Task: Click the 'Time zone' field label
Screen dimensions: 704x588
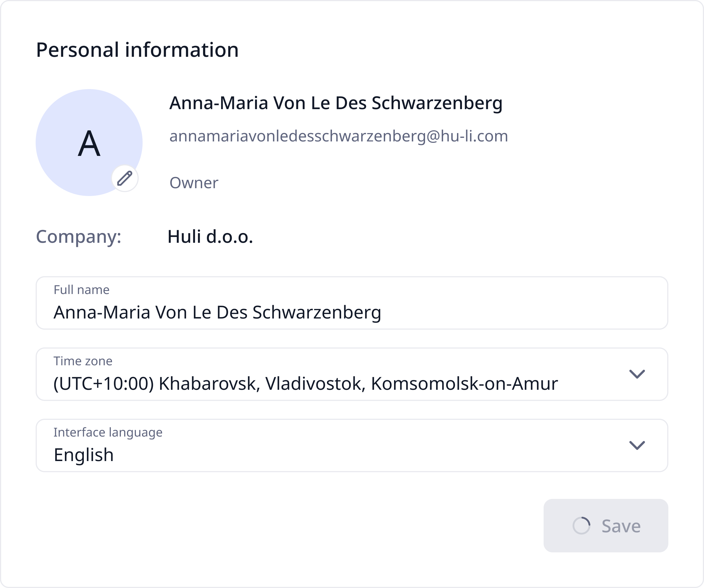Action: 83,361
